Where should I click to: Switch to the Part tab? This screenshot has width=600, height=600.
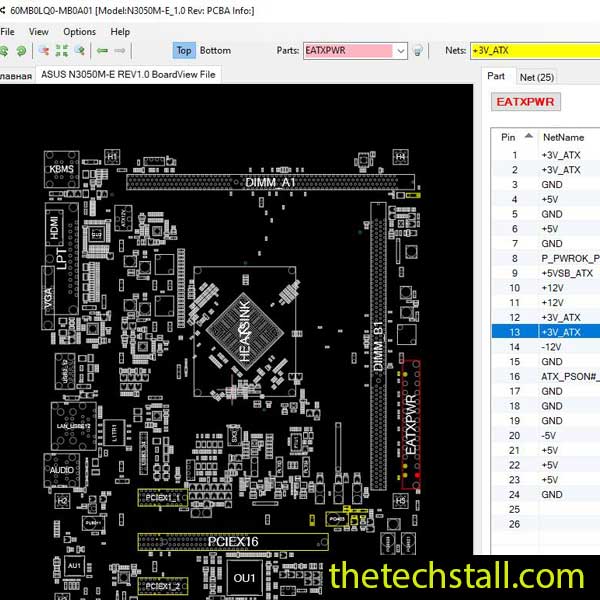(496, 76)
